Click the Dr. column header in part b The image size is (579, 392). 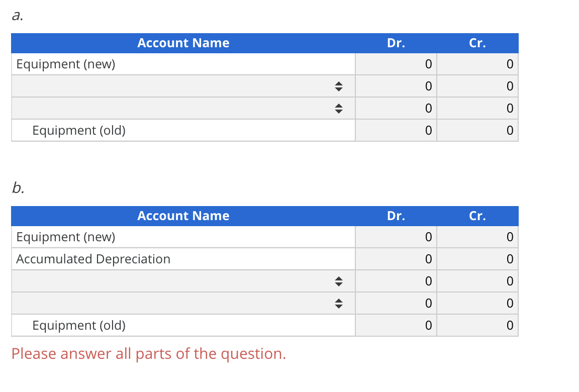[396, 216]
